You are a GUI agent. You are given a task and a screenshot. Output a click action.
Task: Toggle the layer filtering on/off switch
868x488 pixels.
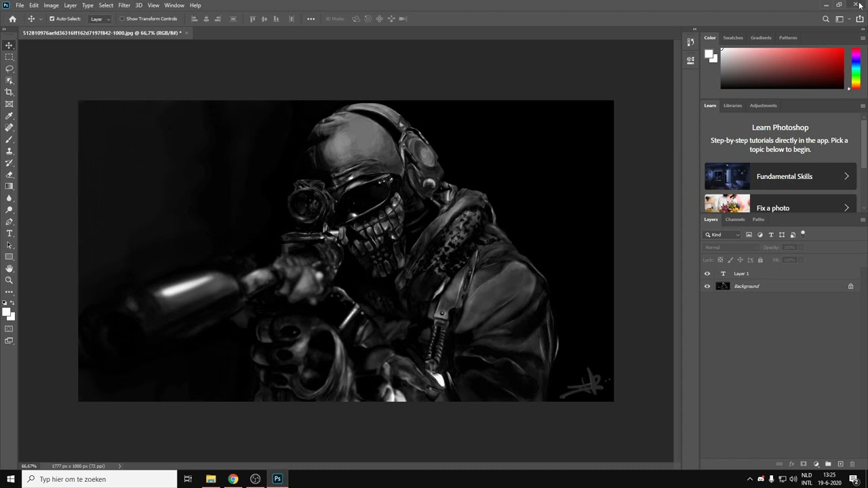pyautogui.click(x=803, y=234)
